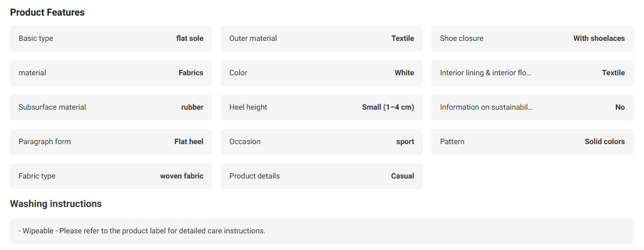The image size is (644, 250).
Task: Click the Shoe closure With shoelaces row
Action: coord(533,39)
